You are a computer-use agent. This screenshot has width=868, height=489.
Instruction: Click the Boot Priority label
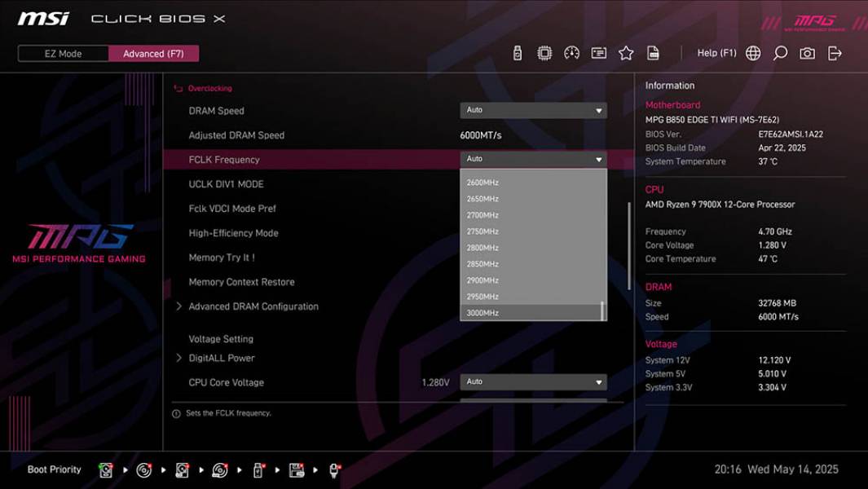(x=55, y=469)
